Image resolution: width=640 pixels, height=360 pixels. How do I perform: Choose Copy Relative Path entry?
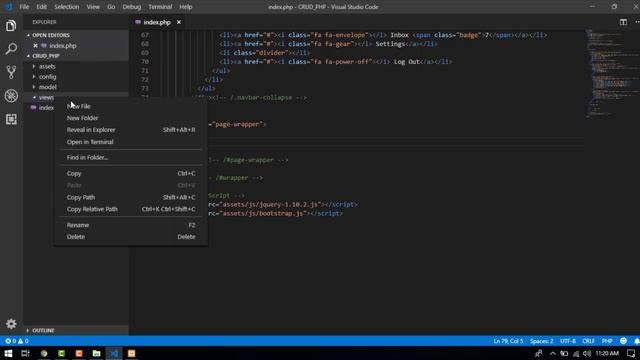point(131,209)
